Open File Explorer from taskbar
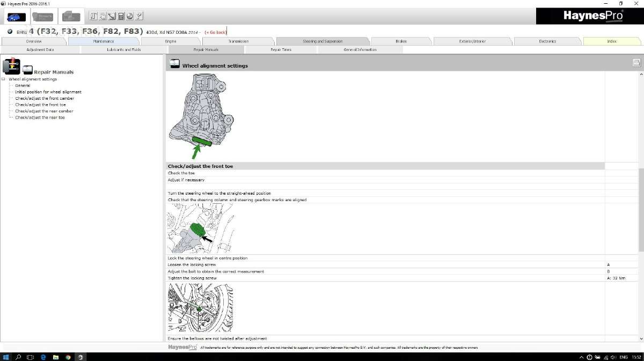644x361 pixels. (x=56, y=357)
